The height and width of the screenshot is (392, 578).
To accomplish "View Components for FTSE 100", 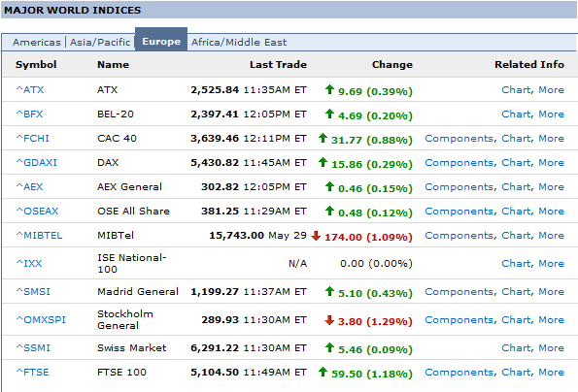I will [x=459, y=373].
